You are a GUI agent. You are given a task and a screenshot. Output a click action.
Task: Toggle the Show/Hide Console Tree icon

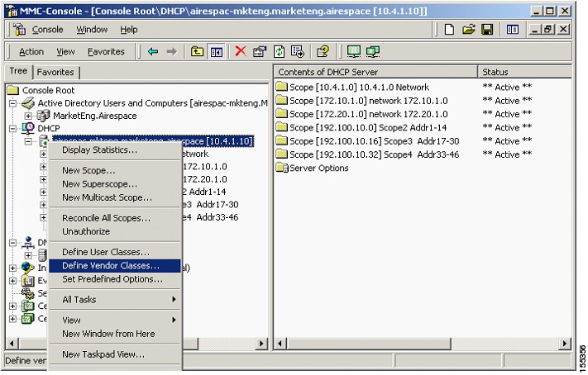pos(217,52)
